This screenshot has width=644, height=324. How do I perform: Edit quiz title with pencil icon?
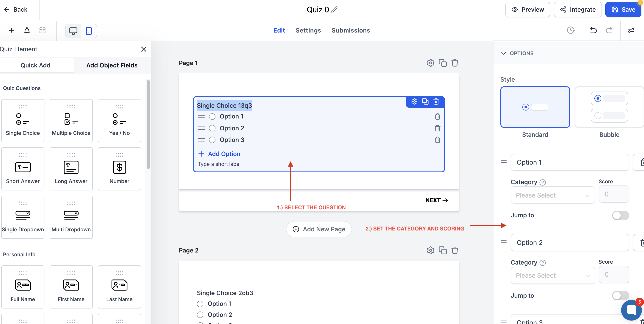(x=334, y=9)
